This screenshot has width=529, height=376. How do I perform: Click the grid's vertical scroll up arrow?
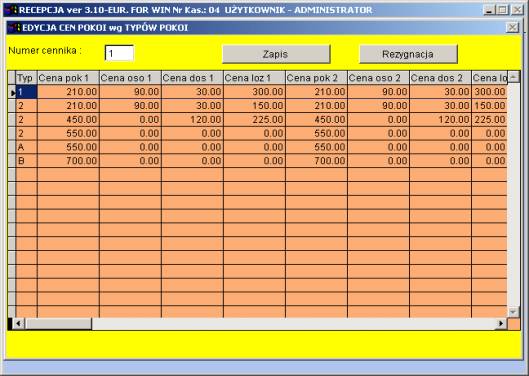click(513, 77)
